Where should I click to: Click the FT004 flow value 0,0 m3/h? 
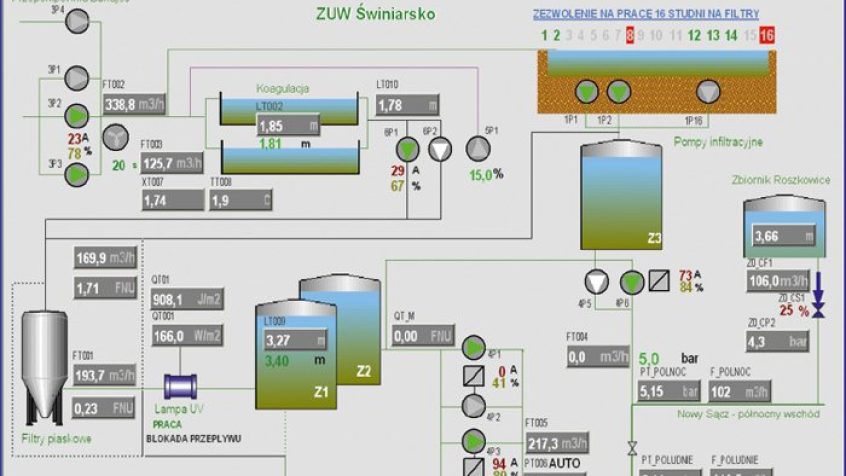598,357
